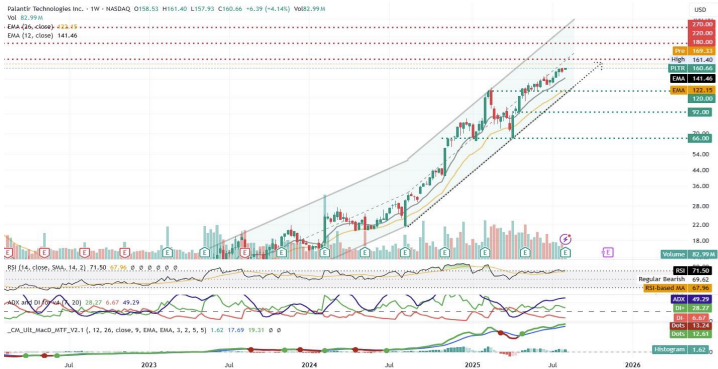Image resolution: width=718 pixels, height=369 pixels.
Task: Click the 2026 time axis label
Action: [x=633, y=364]
